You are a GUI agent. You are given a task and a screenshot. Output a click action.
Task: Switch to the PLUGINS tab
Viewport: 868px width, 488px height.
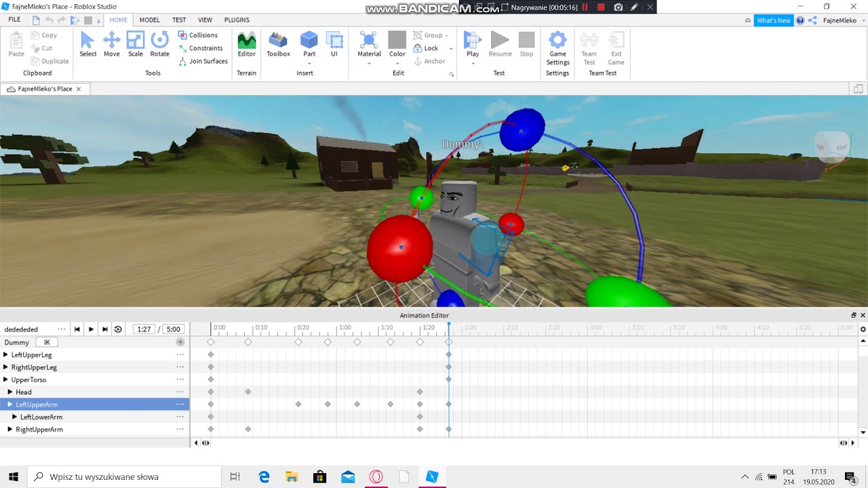pos(237,20)
